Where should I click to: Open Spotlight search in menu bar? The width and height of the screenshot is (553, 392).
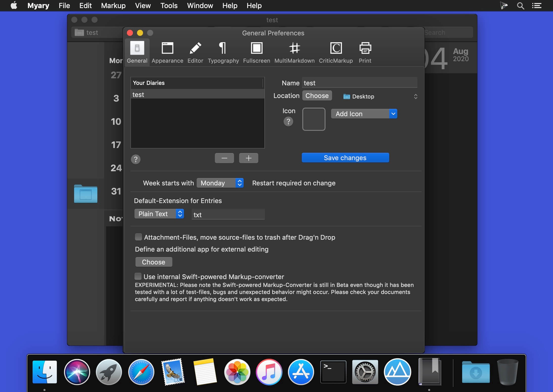click(520, 6)
